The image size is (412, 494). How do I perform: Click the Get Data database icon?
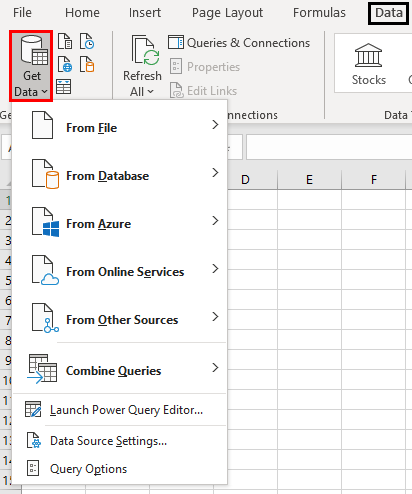(34, 50)
